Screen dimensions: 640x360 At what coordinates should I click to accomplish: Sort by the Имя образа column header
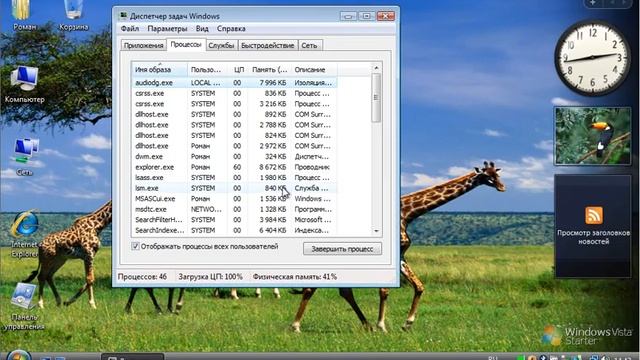coord(160,69)
